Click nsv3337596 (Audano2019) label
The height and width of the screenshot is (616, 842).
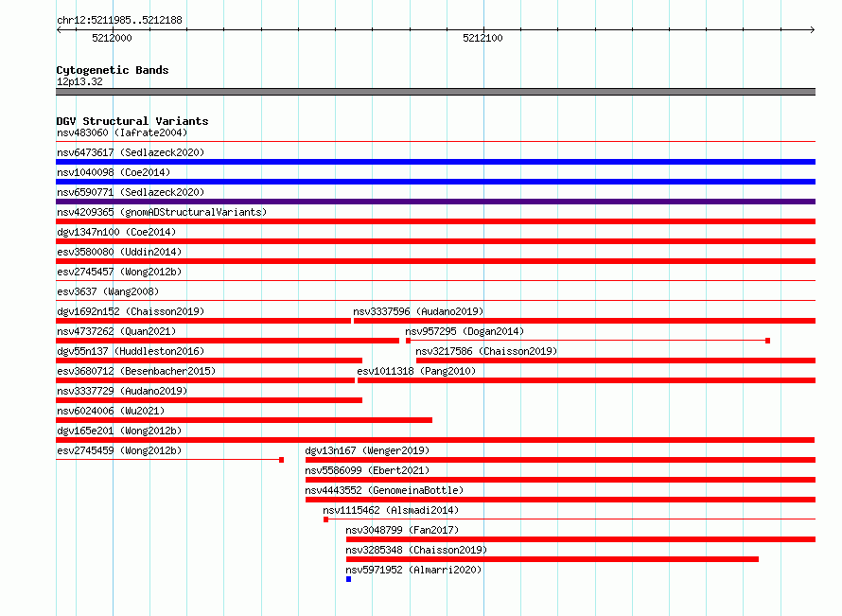click(x=418, y=311)
